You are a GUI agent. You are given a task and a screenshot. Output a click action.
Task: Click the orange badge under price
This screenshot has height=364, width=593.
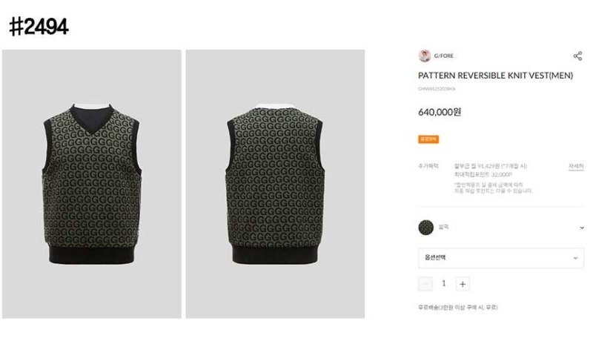pyautogui.click(x=428, y=139)
